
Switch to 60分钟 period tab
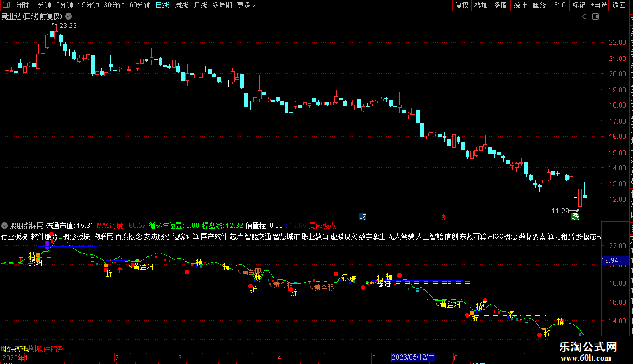pyautogui.click(x=139, y=5)
